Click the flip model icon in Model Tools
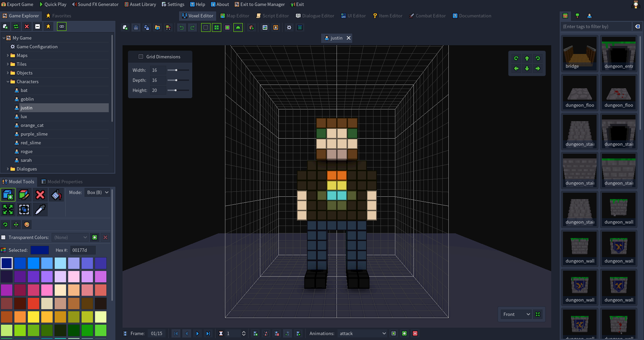Screen dimensions: 644x340 (16, 224)
